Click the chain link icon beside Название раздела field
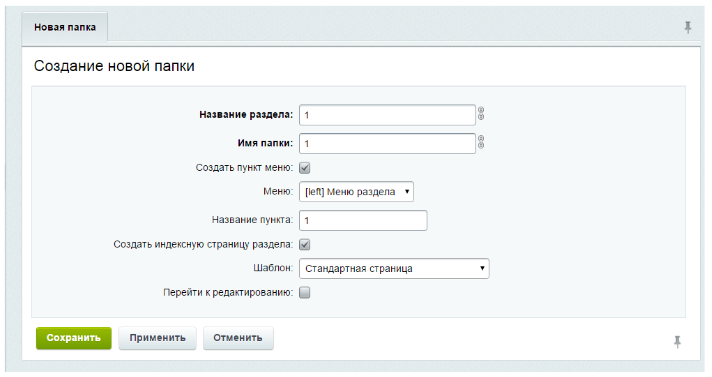 click(481, 114)
